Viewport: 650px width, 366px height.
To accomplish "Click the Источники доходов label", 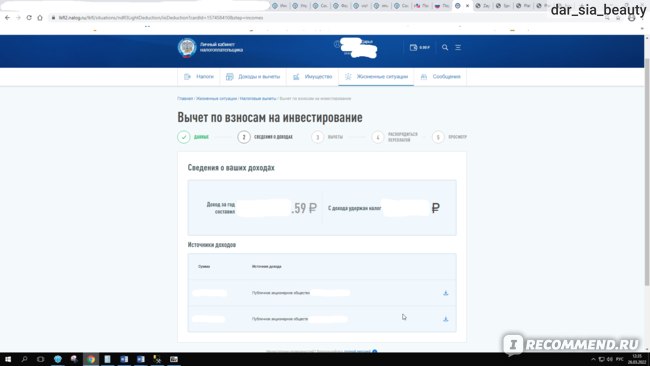I will 212,245.
